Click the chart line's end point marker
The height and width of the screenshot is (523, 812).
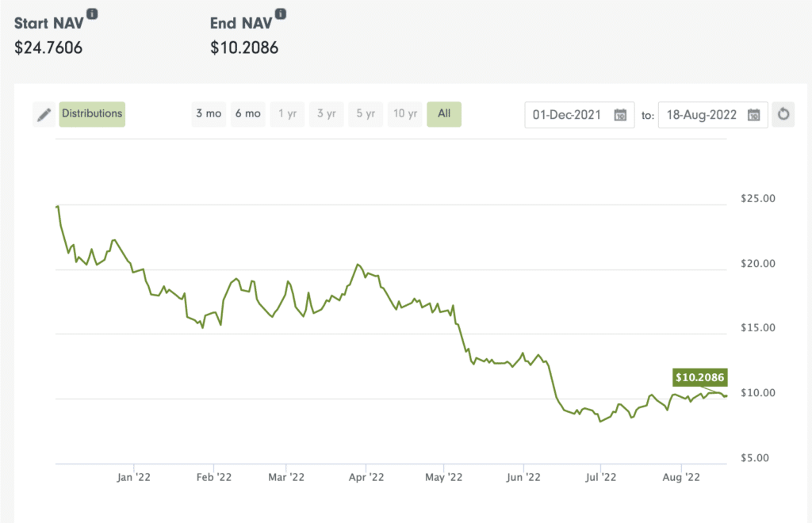pos(726,396)
